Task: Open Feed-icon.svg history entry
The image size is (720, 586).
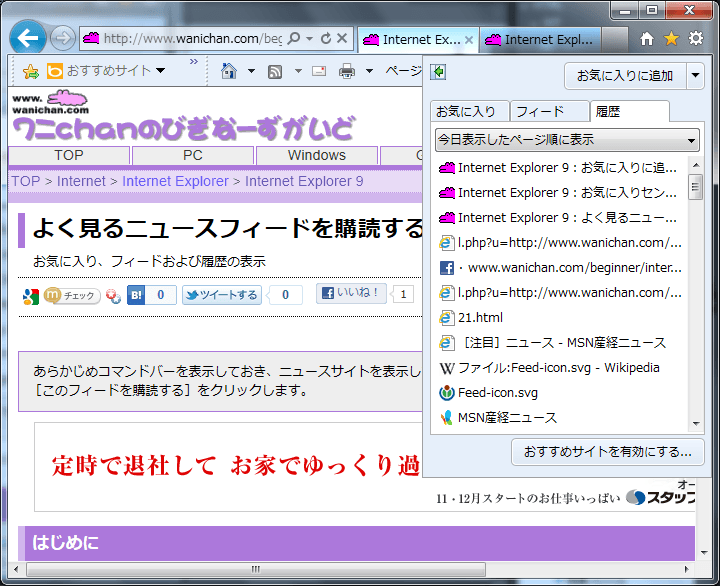Action: [x=489, y=393]
